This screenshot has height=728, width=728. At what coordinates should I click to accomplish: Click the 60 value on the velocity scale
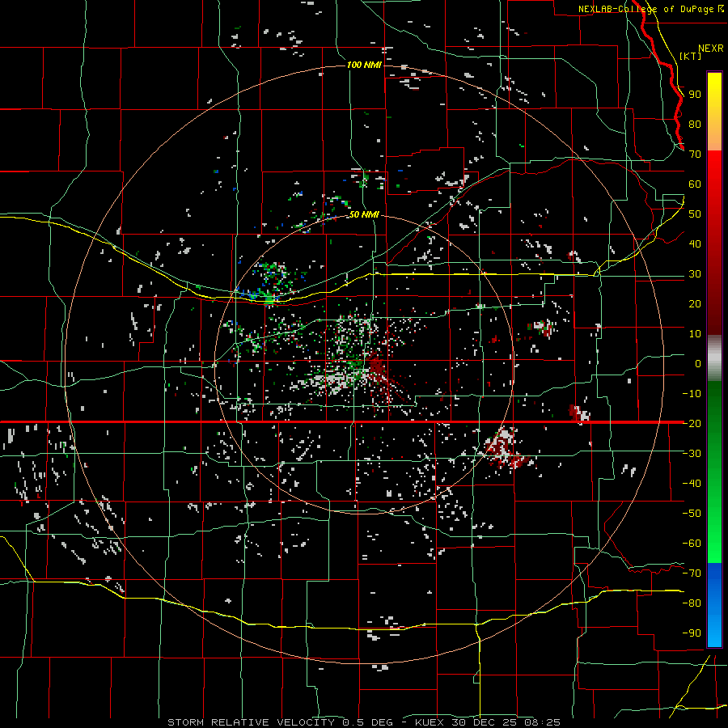tap(695, 184)
